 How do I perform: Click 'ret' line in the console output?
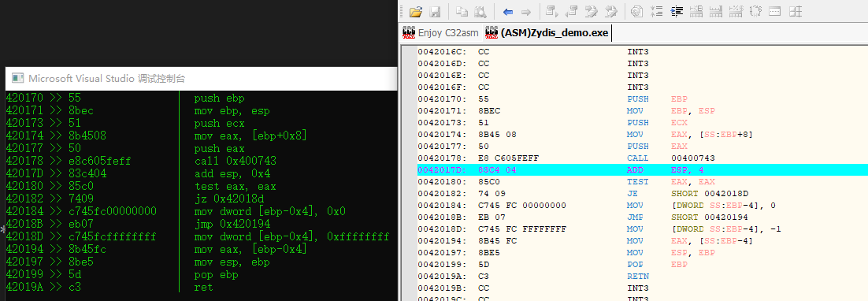click(x=203, y=287)
